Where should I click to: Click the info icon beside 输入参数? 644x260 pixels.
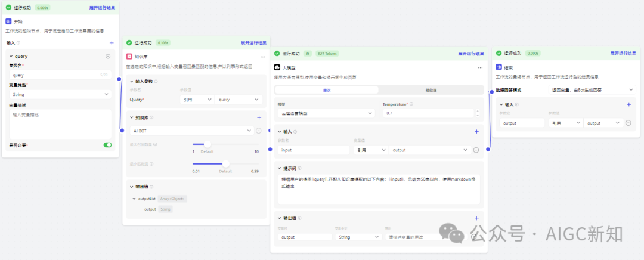coord(156,81)
